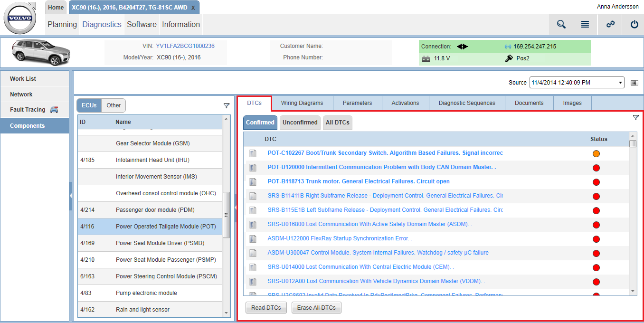The height and width of the screenshot is (323, 644).
Task: Show All DTCs
Action: click(338, 123)
